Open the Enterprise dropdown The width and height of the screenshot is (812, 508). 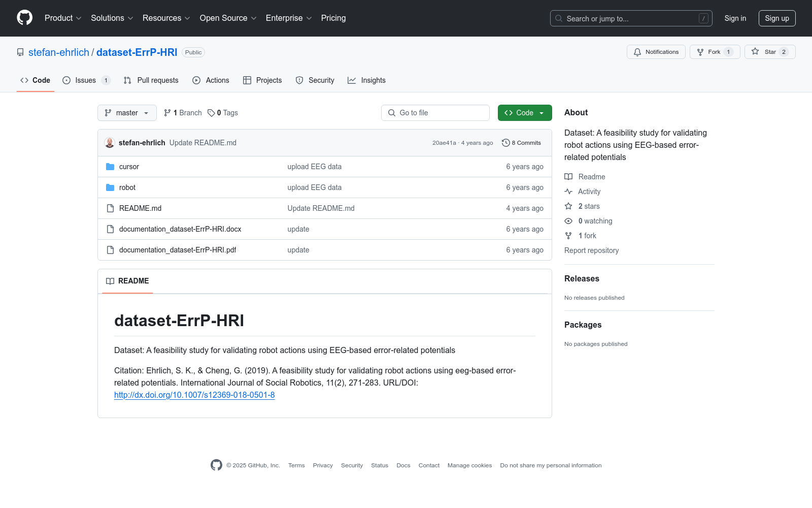coord(289,18)
